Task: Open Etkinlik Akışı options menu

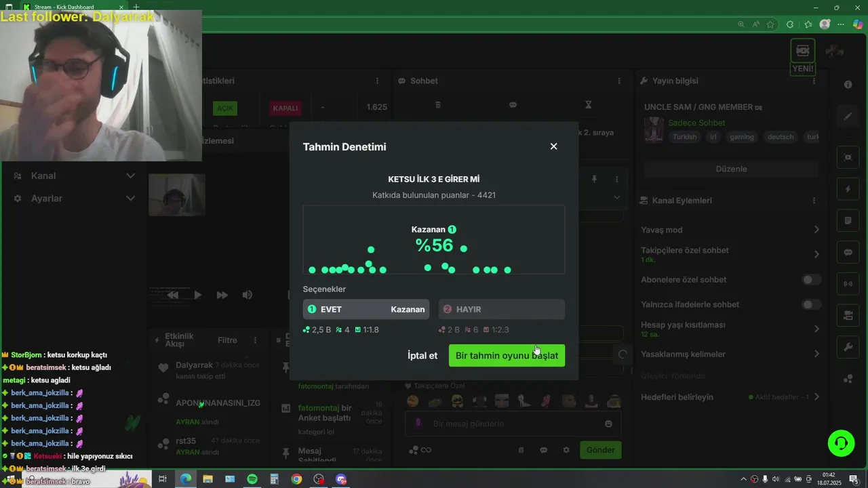Action: click(x=255, y=340)
